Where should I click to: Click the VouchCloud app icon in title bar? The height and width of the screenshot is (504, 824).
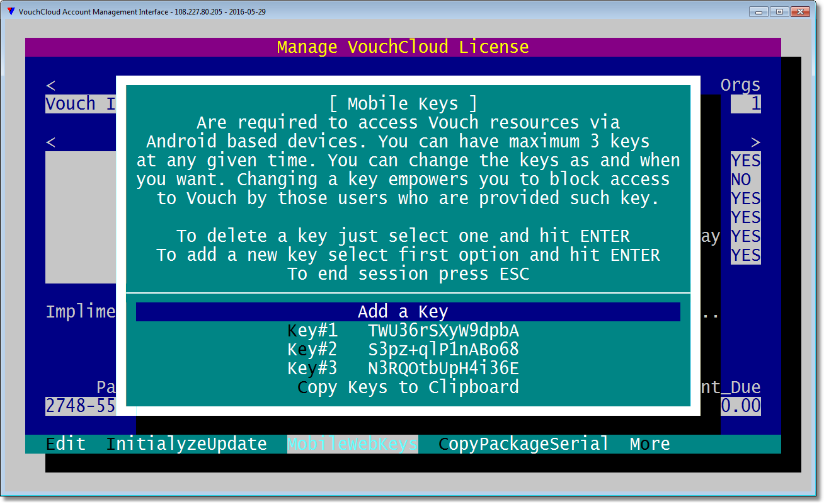click(x=11, y=11)
